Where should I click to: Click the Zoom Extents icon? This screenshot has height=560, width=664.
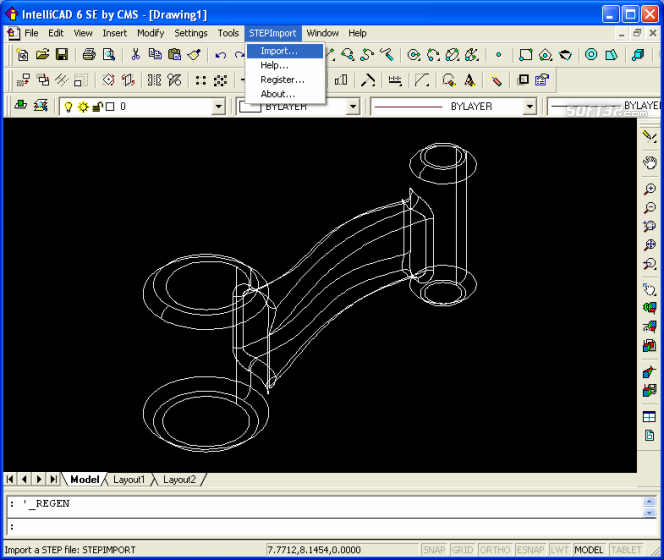click(x=649, y=245)
